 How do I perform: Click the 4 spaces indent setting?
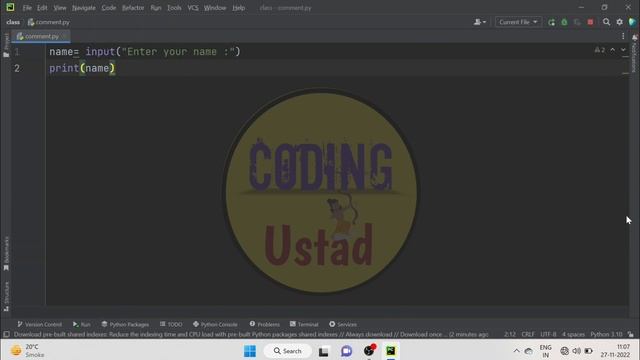click(x=573, y=334)
